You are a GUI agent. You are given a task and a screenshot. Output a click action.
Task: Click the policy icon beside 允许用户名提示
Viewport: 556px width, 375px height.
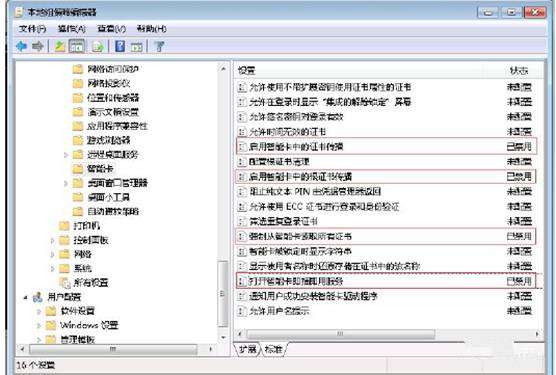point(241,311)
